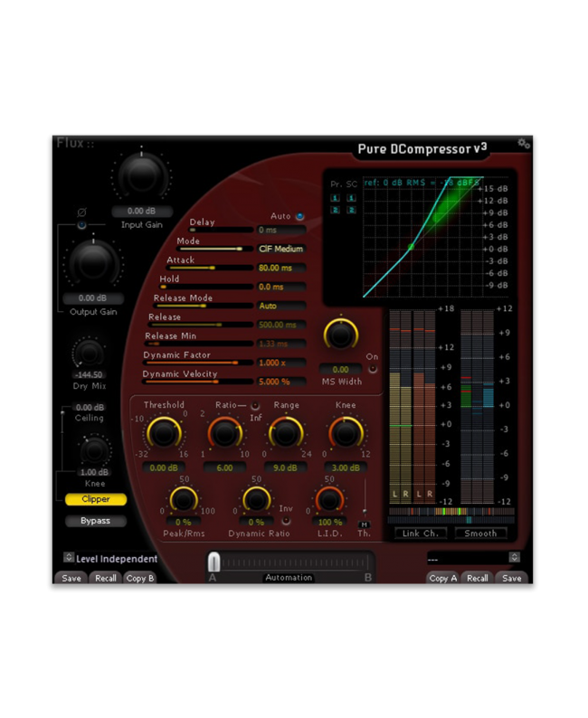Image resolution: width=588 pixels, height=718 pixels.
Task: Click the Bypass button
Action: coord(96,521)
